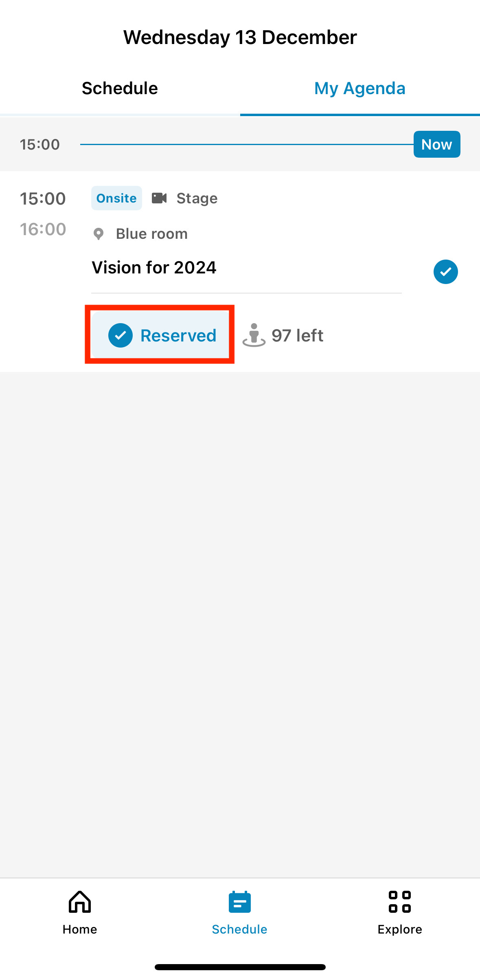The image size is (480, 980).
Task: Open the Explore grid icon
Action: 400,902
